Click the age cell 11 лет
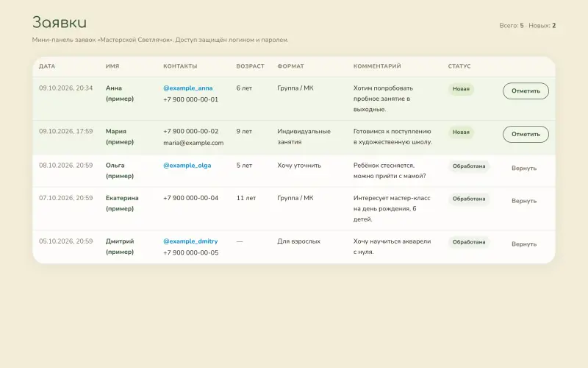Viewport: 588px width, 368px height. (x=246, y=198)
